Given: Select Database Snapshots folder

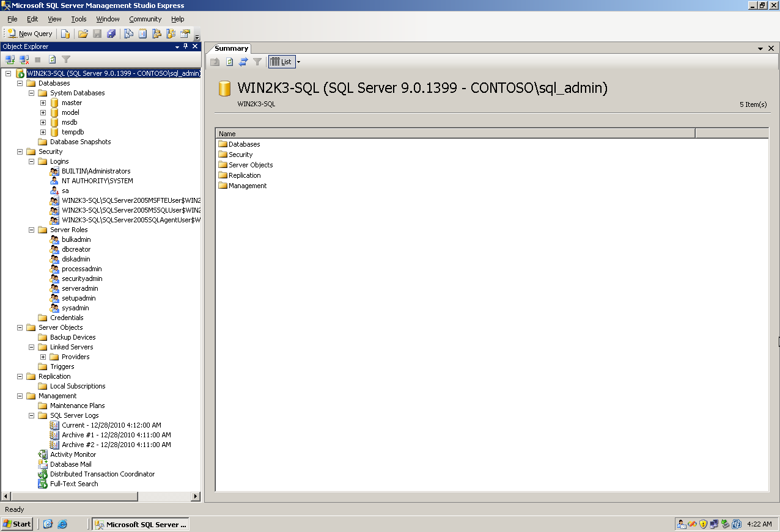Looking at the screenshot, I should pos(81,142).
